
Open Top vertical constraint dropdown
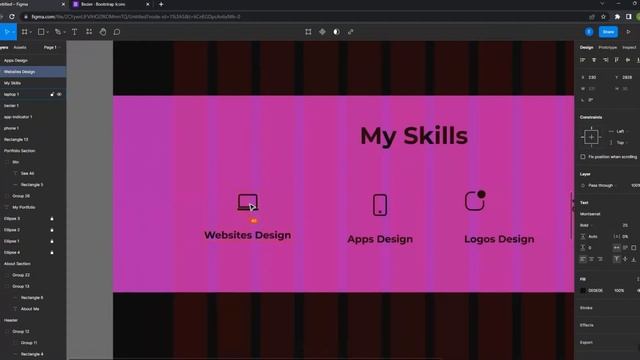click(x=620, y=143)
